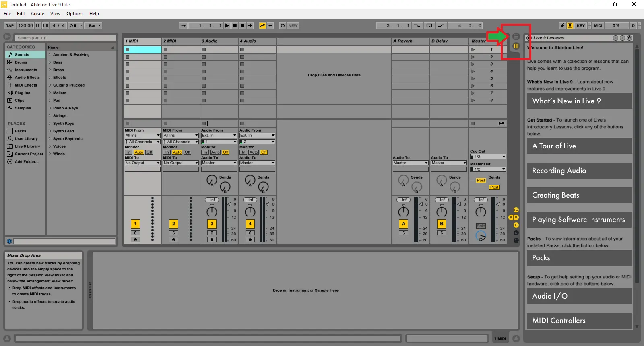Open the quantization 1 Bar dropdown
This screenshot has width=644, height=346.
[x=93, y=25]
